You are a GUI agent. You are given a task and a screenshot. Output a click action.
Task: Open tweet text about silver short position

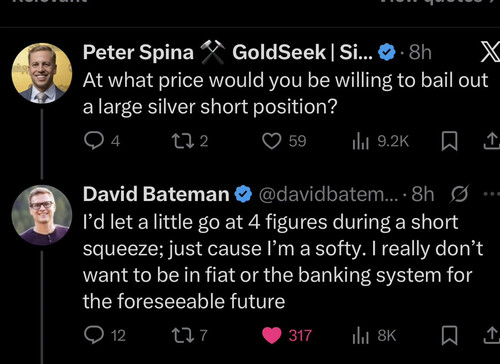point(285,93)
